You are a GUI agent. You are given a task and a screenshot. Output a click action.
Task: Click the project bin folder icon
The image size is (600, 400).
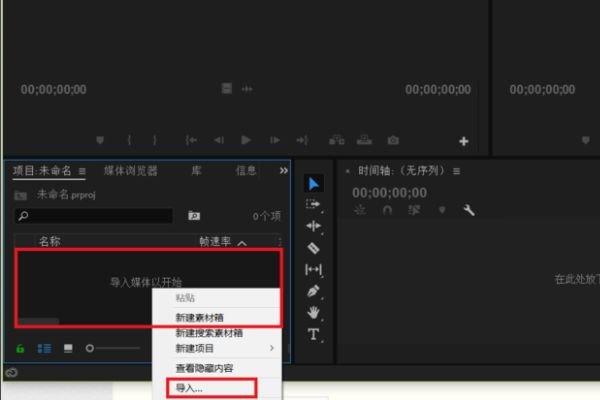(x=21, y=196)
